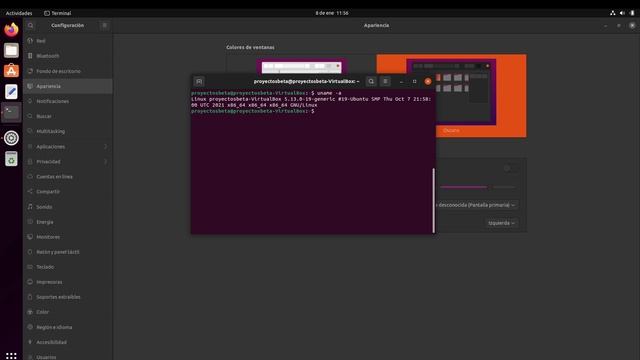Focus the Terminal icon in the dock
Screen dimensions: 640x360
pos(11,112)
